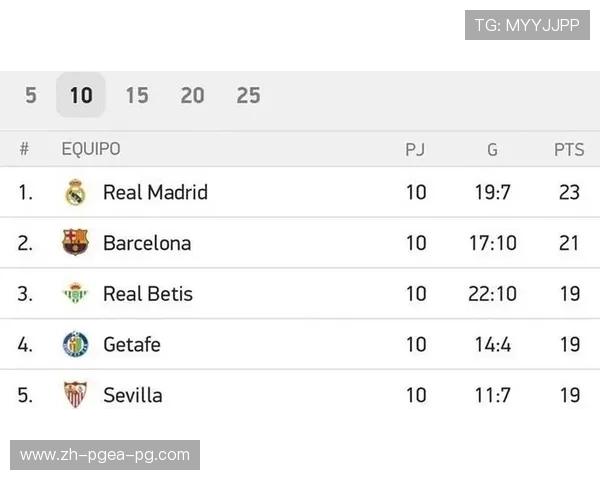Select the 10 matchday tab

click(x=81, y=95)
